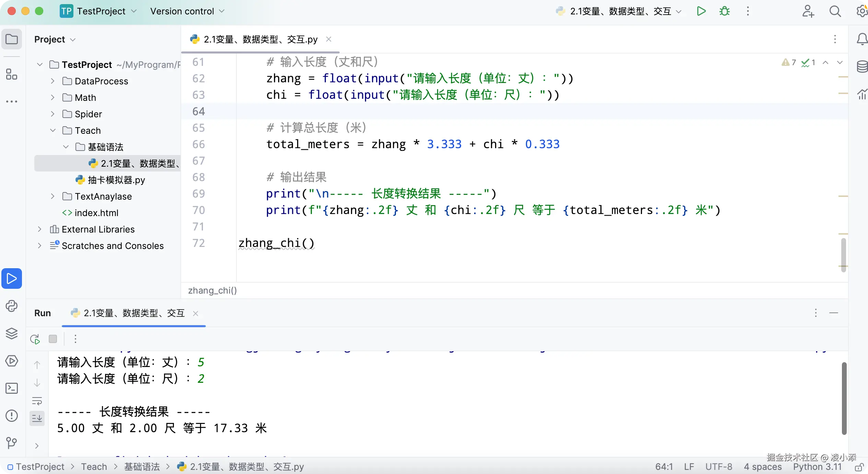The width and height of the screenshot is (868, 474).
Task: Open Python Console from left sidebar
Action: coord(12,306)
